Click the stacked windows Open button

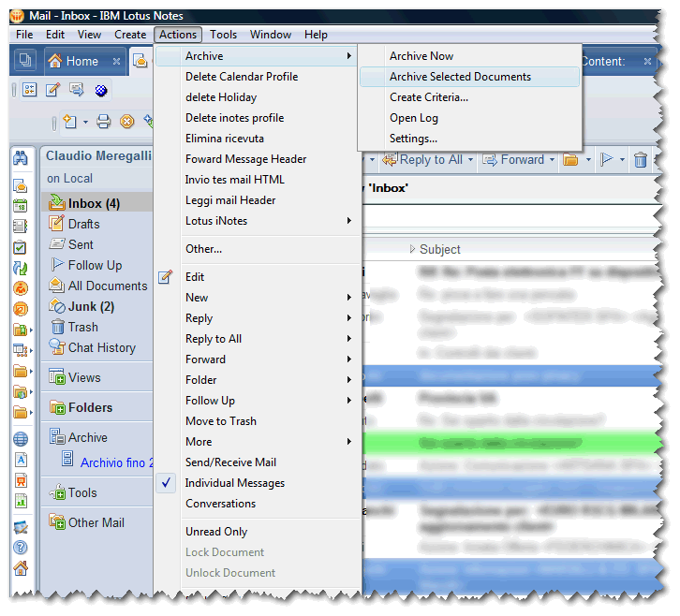(x=25, y=60)
